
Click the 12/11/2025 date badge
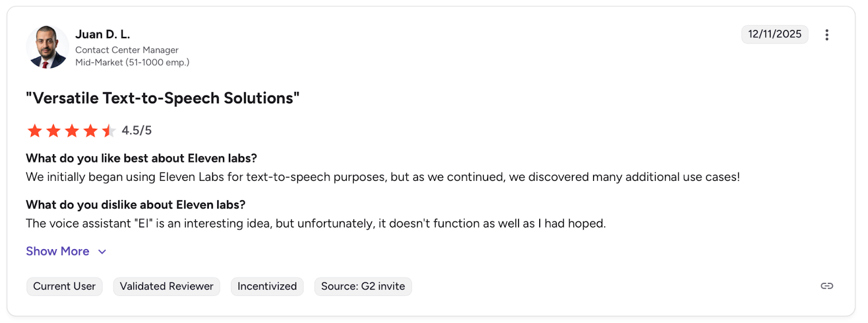[x=774, y=34]
